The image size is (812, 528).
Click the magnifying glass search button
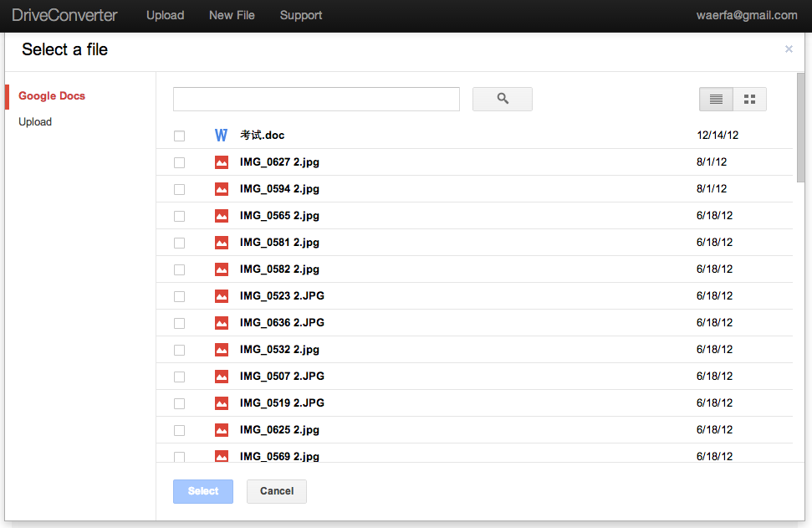click(x=502, y=99)
